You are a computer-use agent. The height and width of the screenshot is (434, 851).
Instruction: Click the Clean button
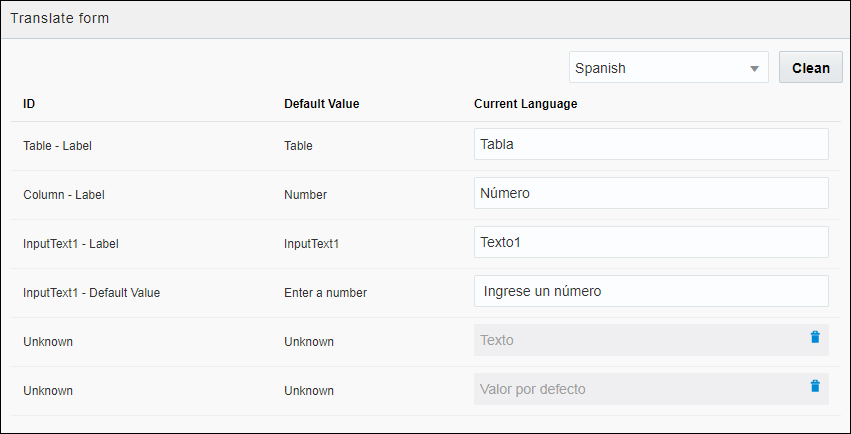(x=811, y=67)
